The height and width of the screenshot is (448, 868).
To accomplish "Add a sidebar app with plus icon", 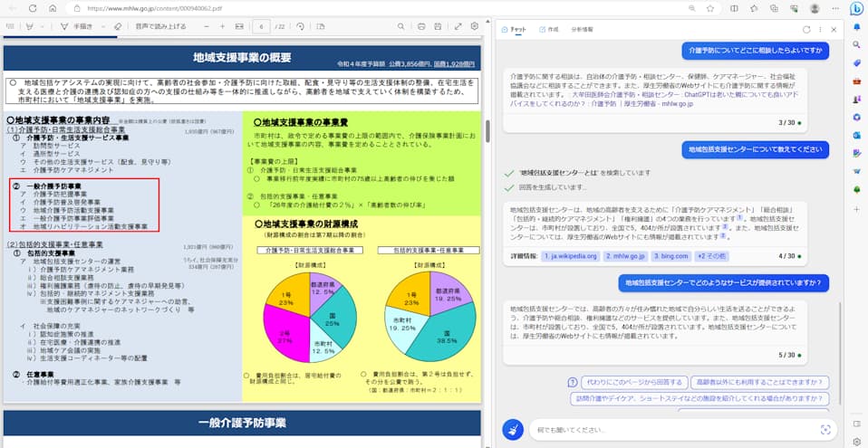I will click(856, 209).
